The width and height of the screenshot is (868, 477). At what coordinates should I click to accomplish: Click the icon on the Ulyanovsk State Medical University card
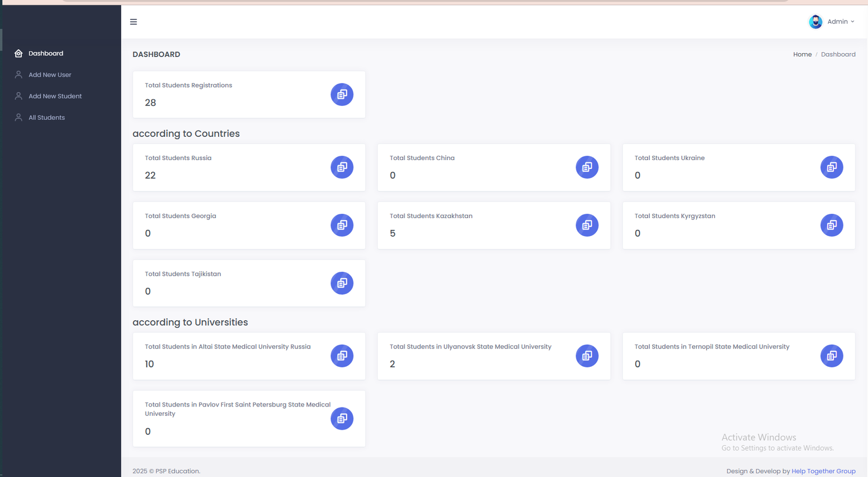(587, 356)
